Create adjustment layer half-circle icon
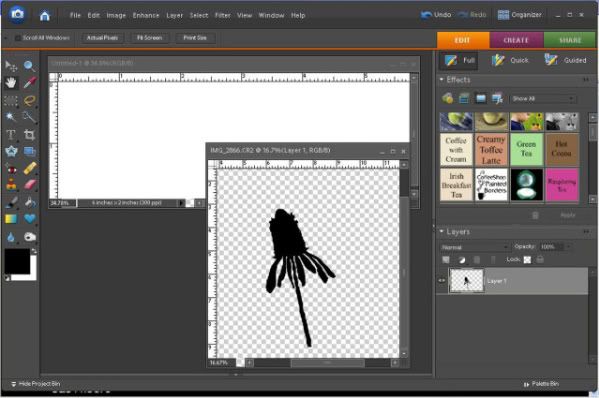 tap(462, 260)
